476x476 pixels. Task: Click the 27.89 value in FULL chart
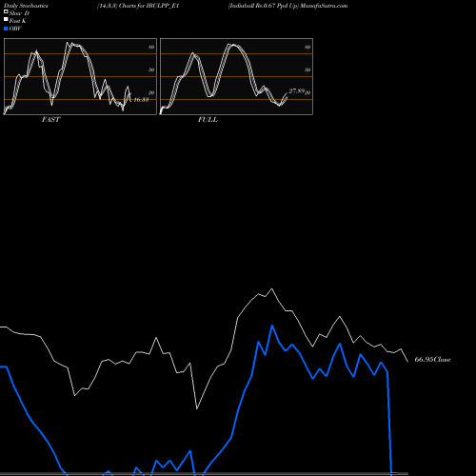(297, 91)
